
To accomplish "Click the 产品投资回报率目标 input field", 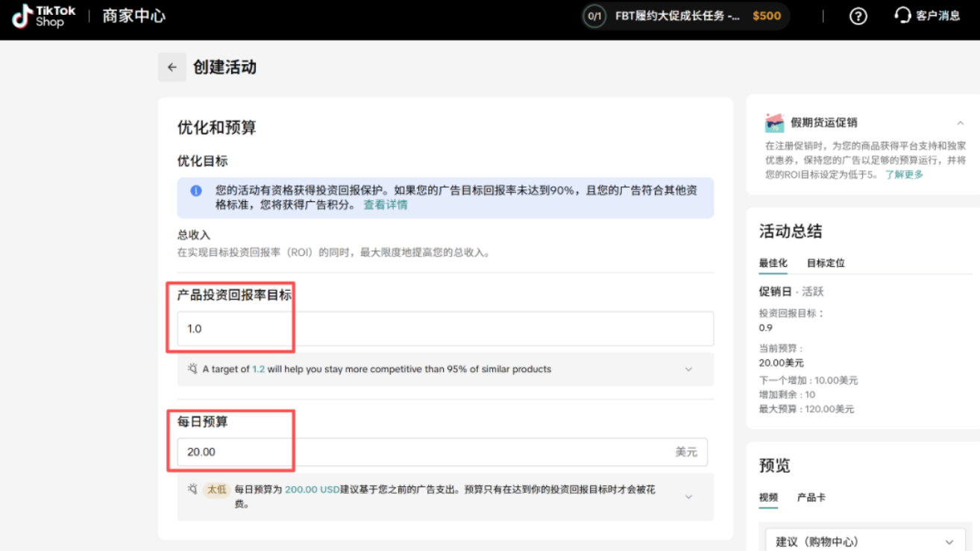I will (x=443, y=327).
